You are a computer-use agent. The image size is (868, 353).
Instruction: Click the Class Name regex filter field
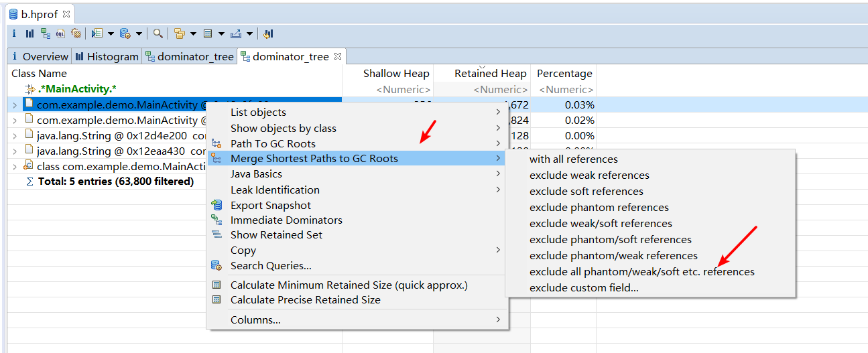point(174,89)
